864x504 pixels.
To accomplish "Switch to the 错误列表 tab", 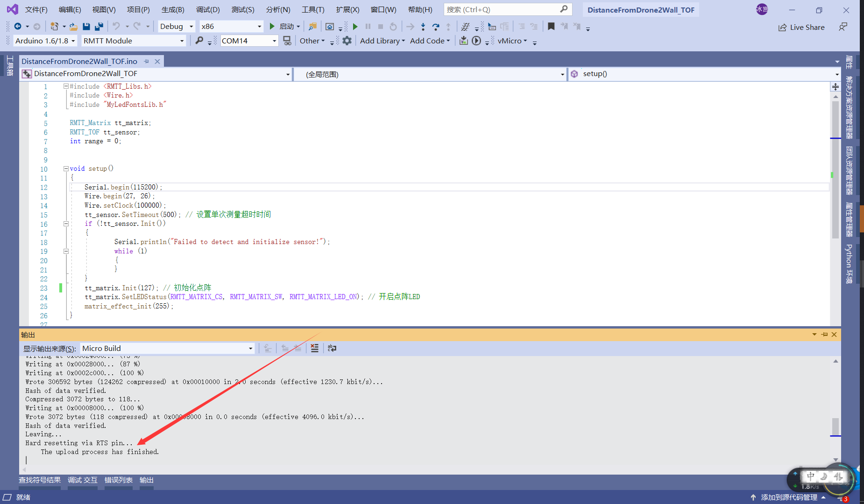I will (x=119, y=480).
